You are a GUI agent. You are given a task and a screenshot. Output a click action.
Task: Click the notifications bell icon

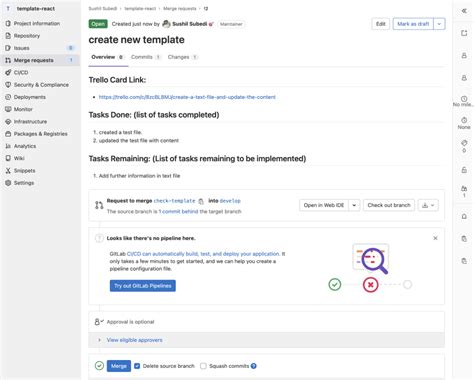464,216
